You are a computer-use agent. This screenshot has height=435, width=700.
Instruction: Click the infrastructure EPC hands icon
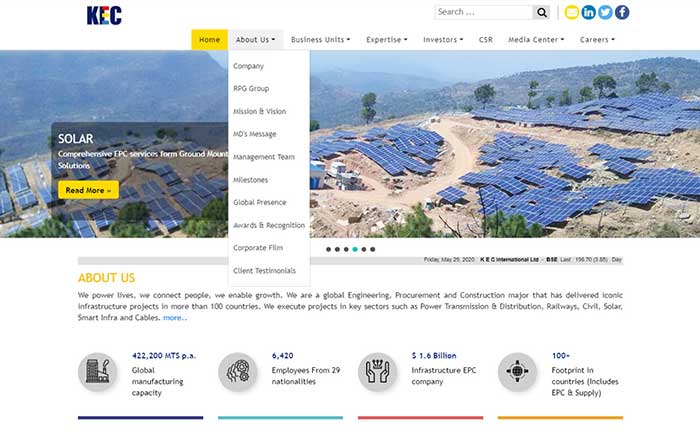378,372
